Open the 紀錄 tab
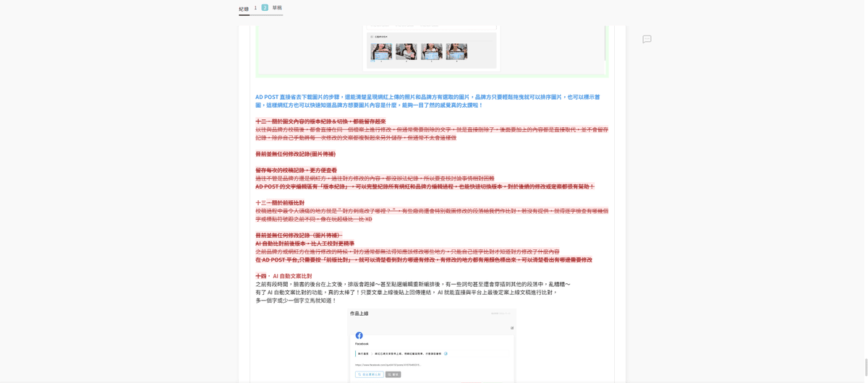 coord(244,9)
